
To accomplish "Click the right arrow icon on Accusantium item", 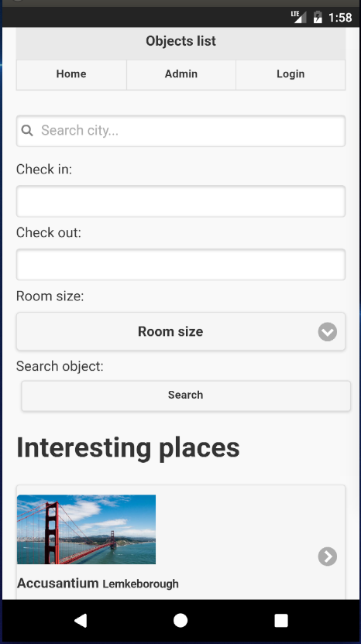I will tap(327, 557).
